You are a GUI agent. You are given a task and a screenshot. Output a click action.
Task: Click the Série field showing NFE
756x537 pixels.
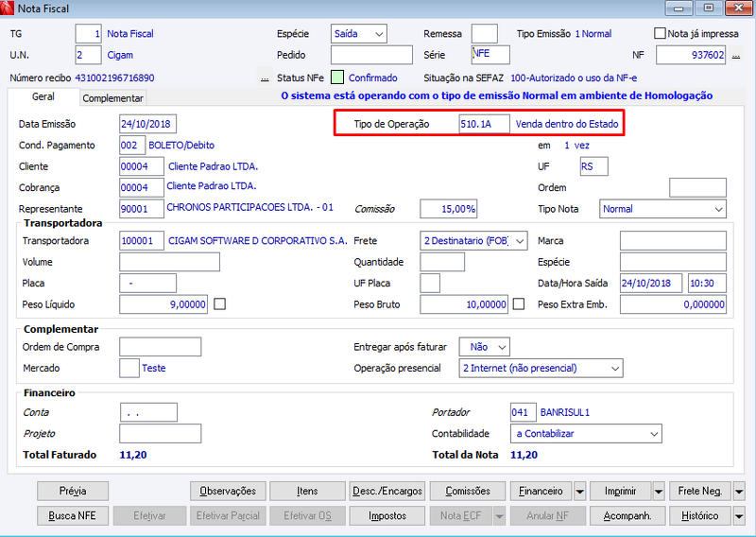490,55
